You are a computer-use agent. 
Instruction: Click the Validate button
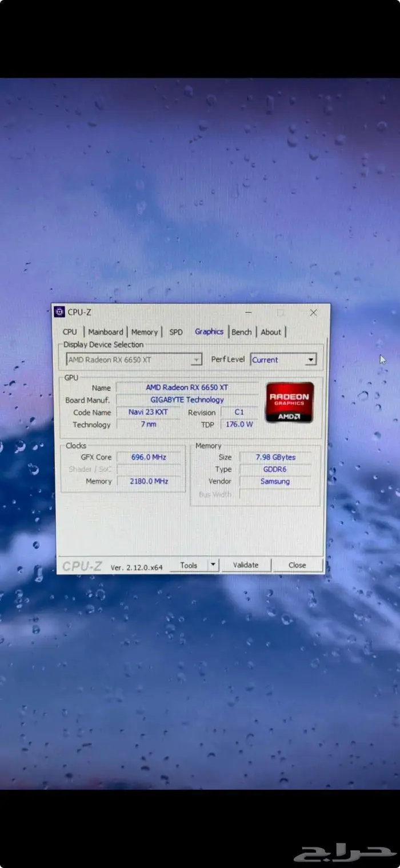pos(246,565)
